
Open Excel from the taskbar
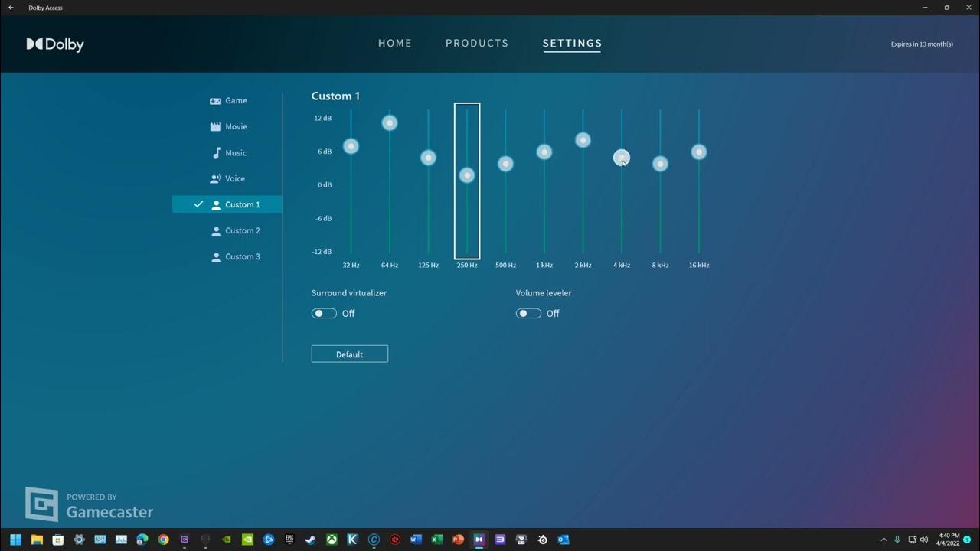[x=437, y=540]
